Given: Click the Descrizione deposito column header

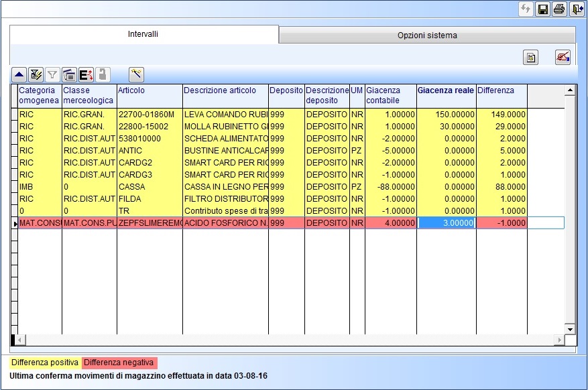Looking at the screenshot, I should pyautogui.click(x=327, y=96).
